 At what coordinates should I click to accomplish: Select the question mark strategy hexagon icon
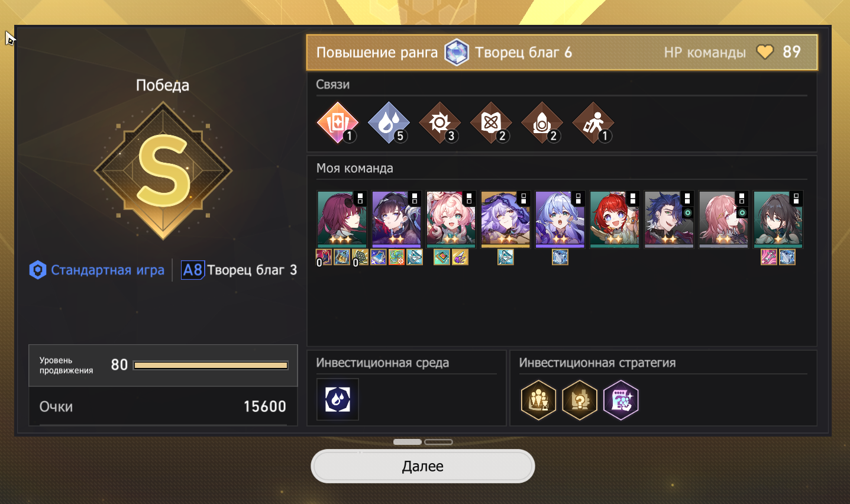(x=580, y=400)
